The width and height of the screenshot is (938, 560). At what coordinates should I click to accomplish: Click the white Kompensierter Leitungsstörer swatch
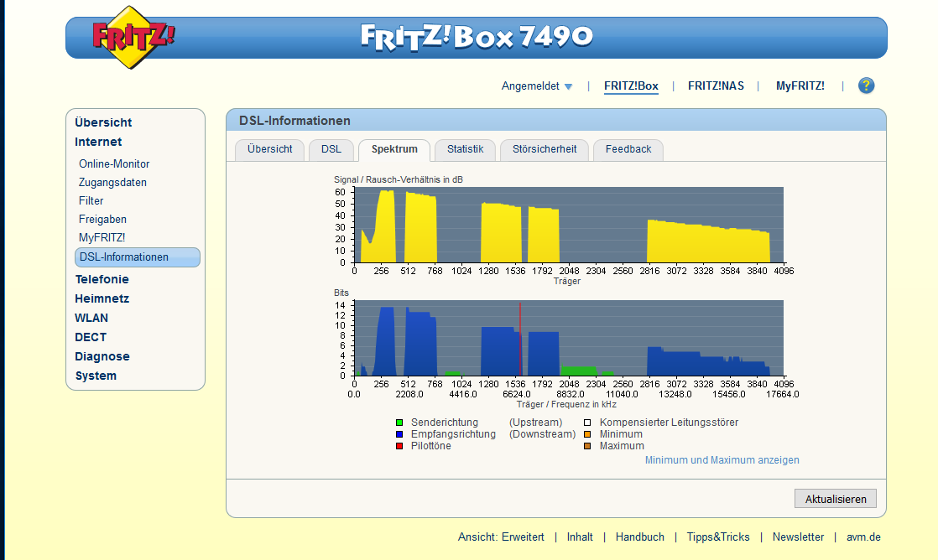[587, 423]
